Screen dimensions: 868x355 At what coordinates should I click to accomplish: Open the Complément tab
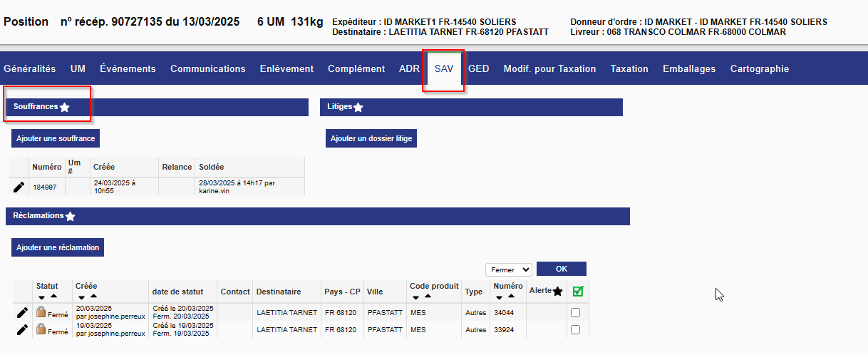pyautogui.click(x=356, y=69)
